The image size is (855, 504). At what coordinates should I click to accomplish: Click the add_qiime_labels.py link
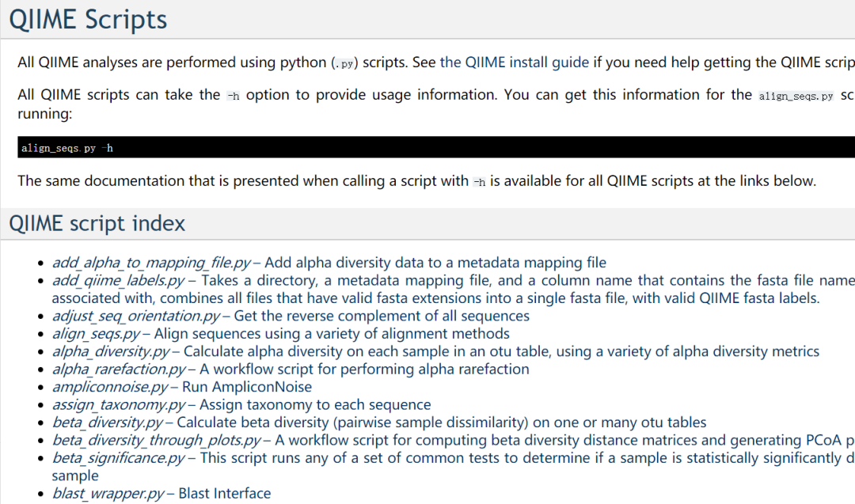tap(118, 280)
